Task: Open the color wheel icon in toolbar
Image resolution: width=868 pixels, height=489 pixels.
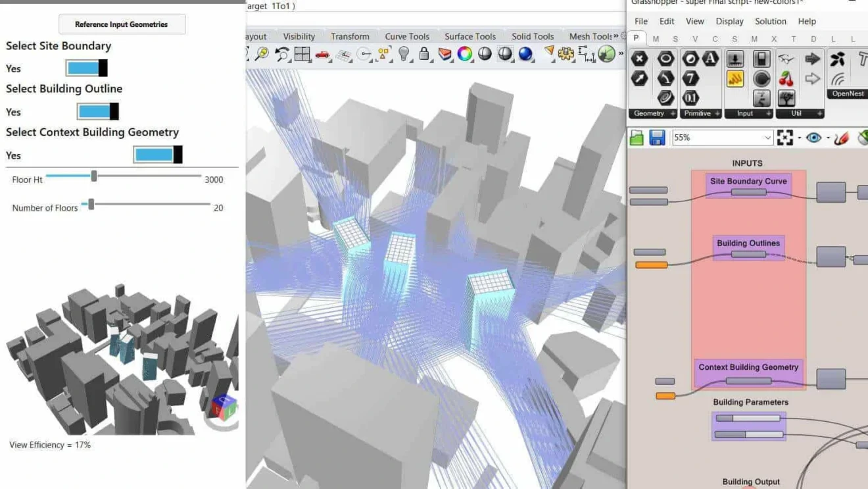Action: [x=465, y=54]
